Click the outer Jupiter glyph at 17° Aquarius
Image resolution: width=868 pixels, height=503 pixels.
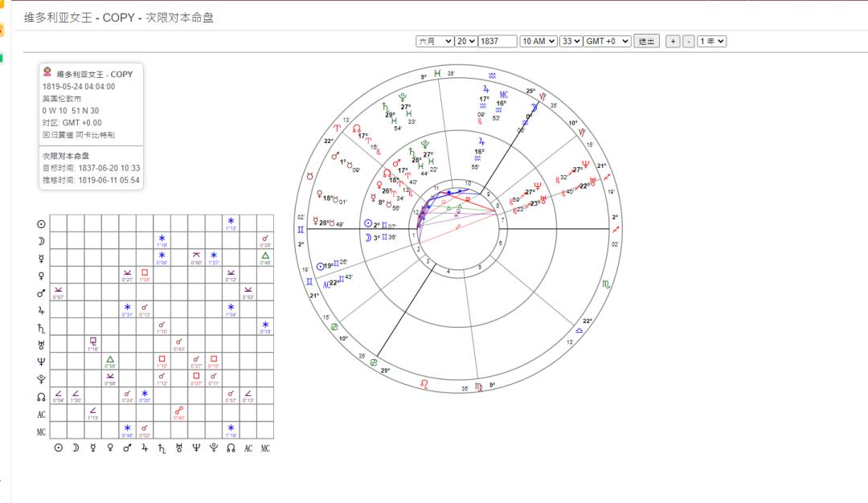pyautogui.click(x=485, y=88)
